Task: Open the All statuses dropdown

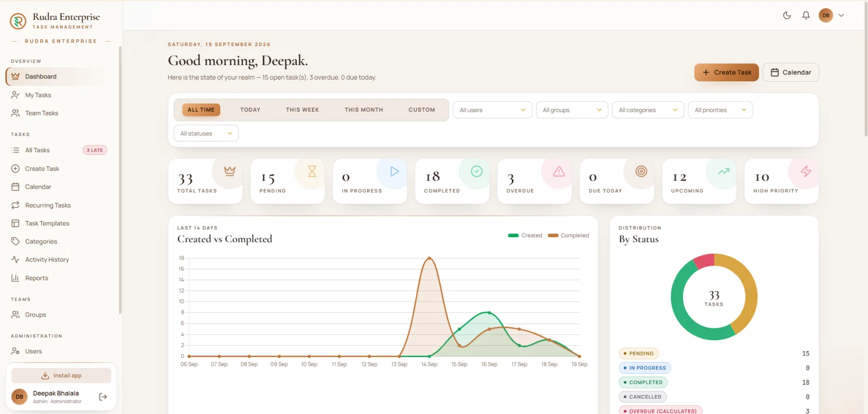Action: pos(206,133)
